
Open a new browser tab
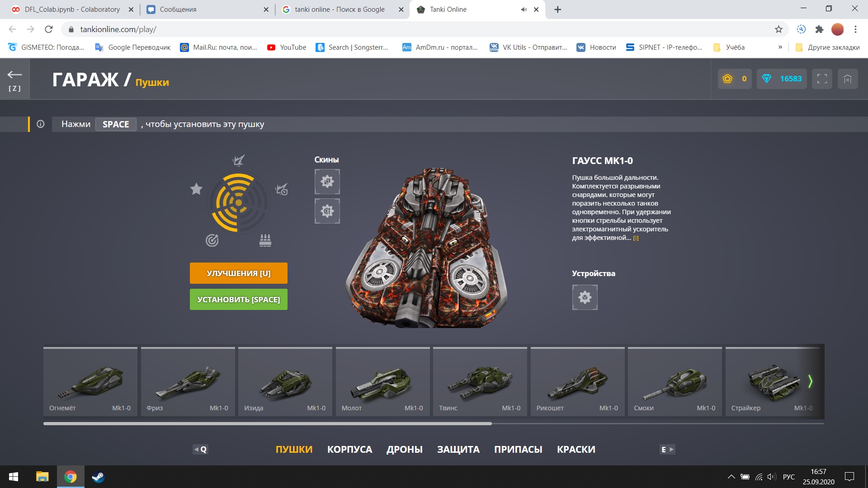point(558,9)
